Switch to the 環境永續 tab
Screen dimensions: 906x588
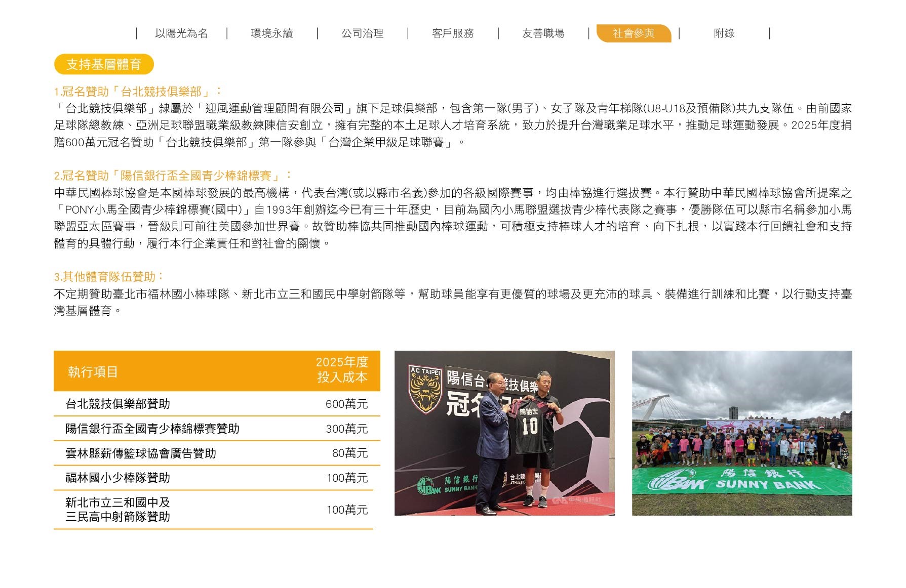click(272, 33)
